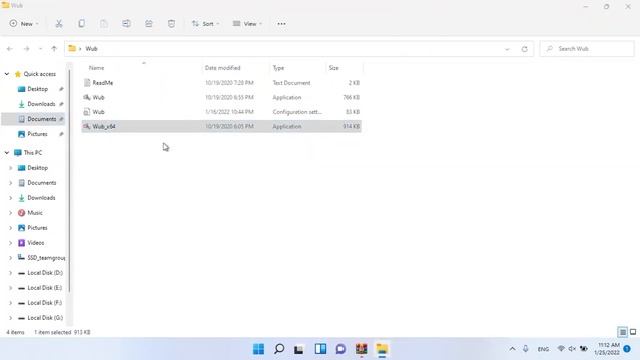Open the Chat taskbar icon
Screen dimensions: 640x360
[x=341, y=349]
